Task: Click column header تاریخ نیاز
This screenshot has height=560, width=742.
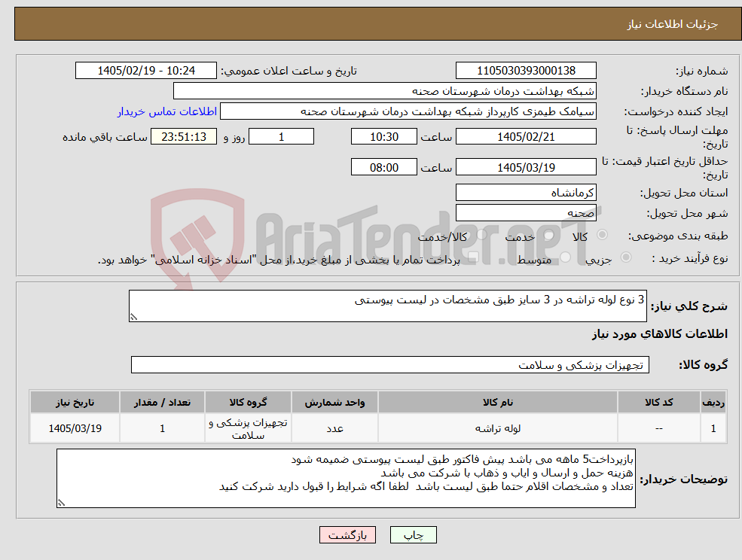Action: click(x=75, y=403)
